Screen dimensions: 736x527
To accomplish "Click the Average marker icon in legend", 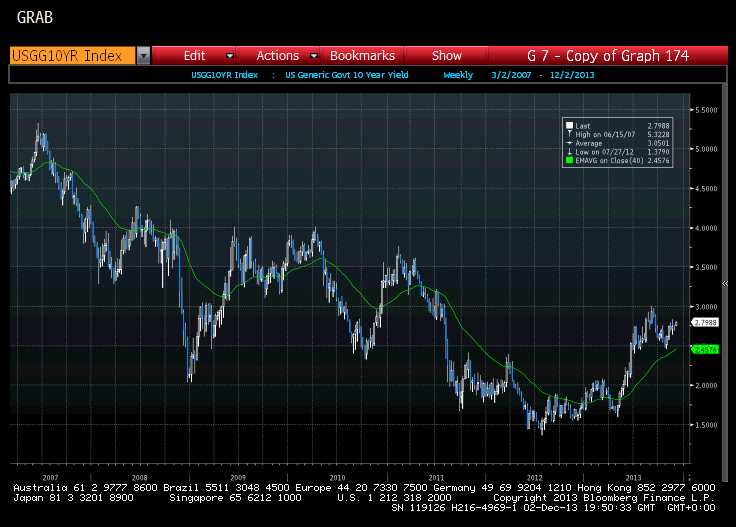I will [x=569, y=142].
